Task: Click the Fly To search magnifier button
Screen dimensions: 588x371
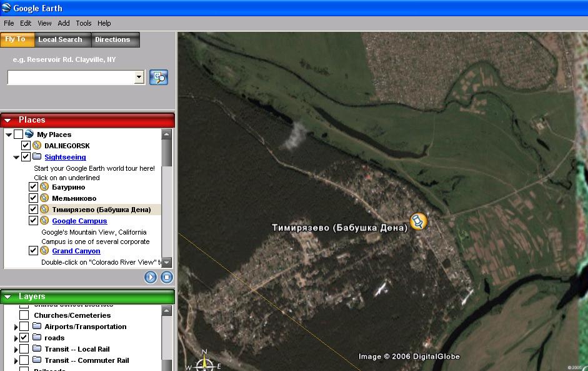Action: pos(159,78)
